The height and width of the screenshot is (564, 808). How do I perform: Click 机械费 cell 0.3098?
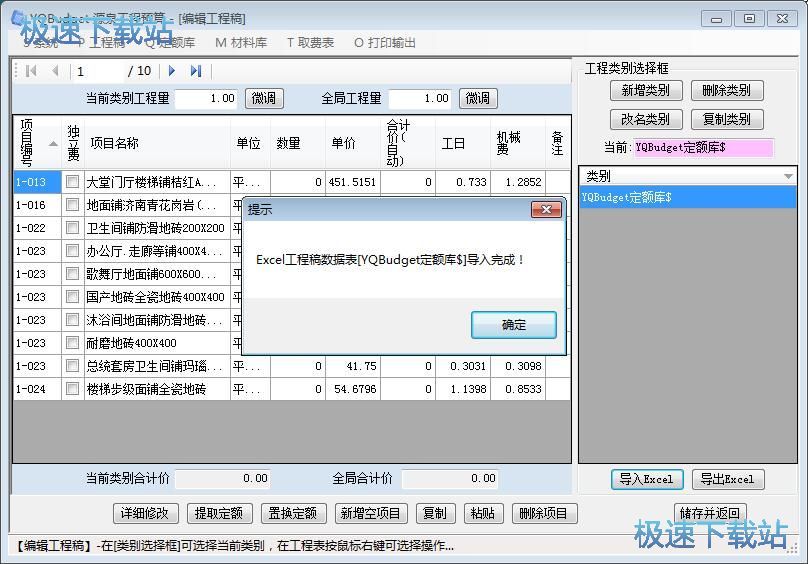click(518, 366)
